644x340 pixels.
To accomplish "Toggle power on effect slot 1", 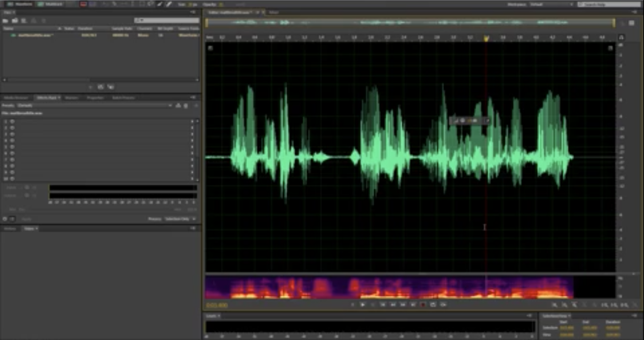I will (x=12, y=121).
